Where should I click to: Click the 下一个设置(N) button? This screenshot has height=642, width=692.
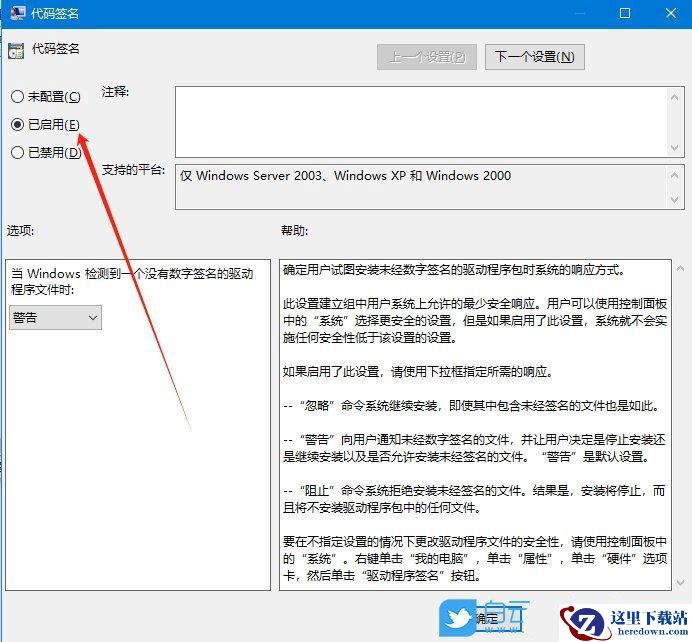[x=534, y=57]
